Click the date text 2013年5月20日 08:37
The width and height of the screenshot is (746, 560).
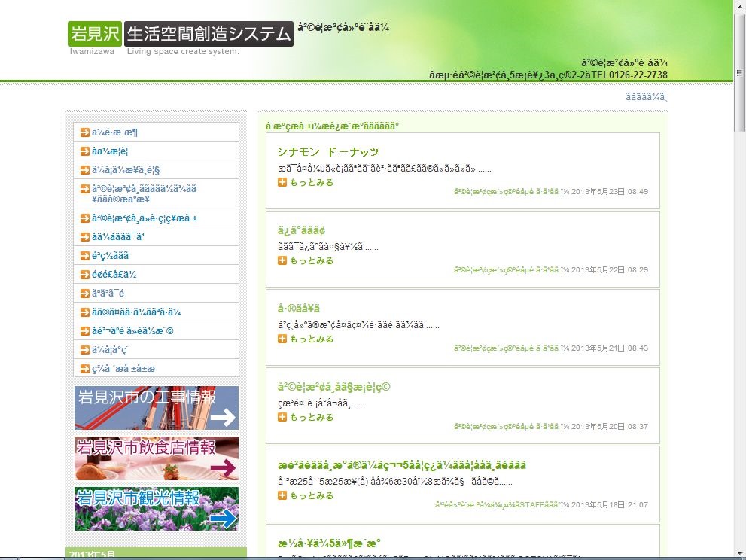[610, 426]
